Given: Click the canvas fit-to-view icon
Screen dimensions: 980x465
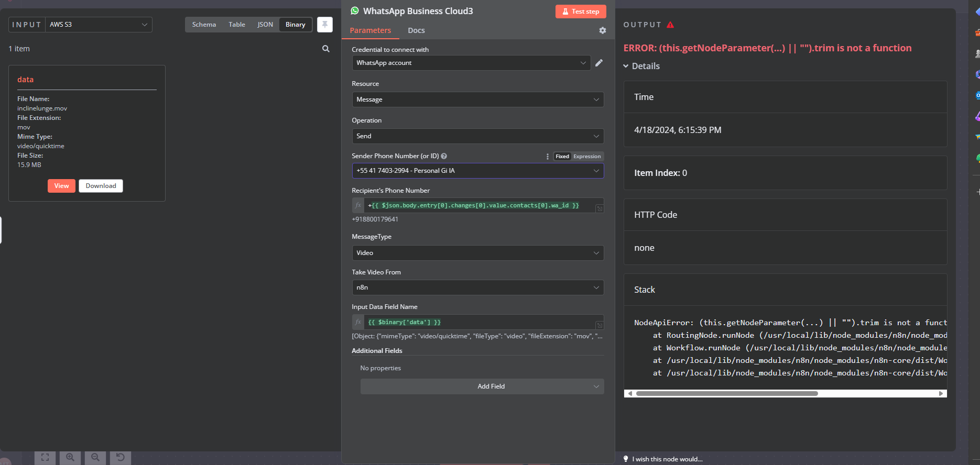Looking at the screenshot, I should coord(45,458).
